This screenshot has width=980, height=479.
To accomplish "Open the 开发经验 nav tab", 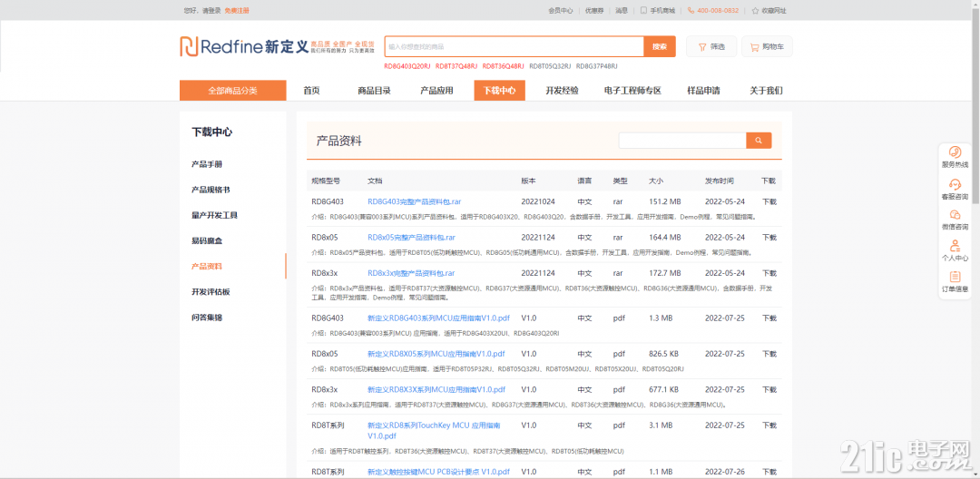I will click(562, 91).
